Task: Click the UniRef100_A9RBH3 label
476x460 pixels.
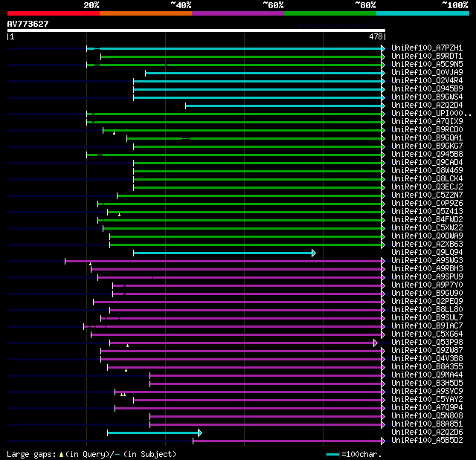Action: tap(427, 269)
